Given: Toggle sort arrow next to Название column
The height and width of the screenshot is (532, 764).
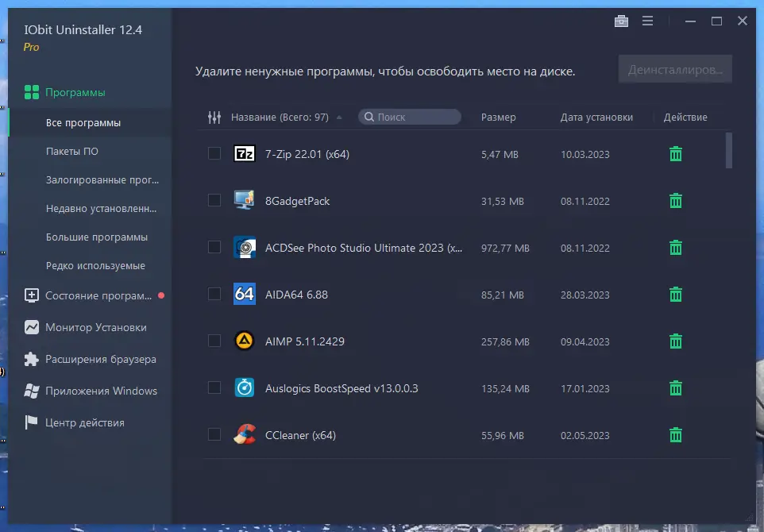Looking at the screenshot, I should click(339, 118).
